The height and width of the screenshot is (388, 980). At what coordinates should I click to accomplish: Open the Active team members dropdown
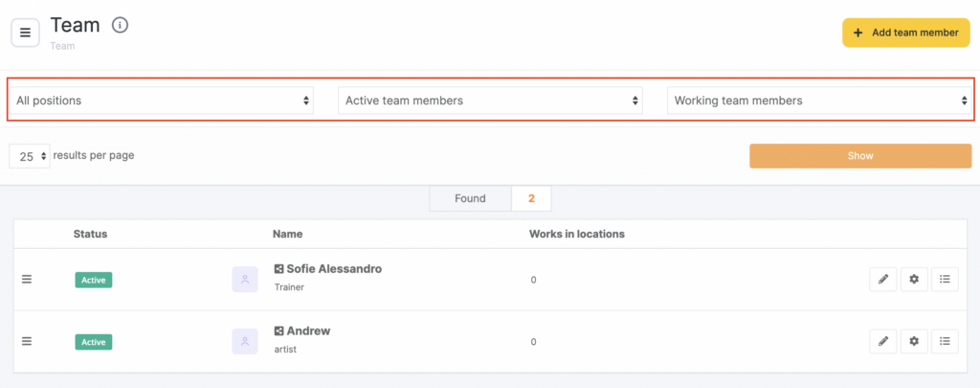pos(489,101)
